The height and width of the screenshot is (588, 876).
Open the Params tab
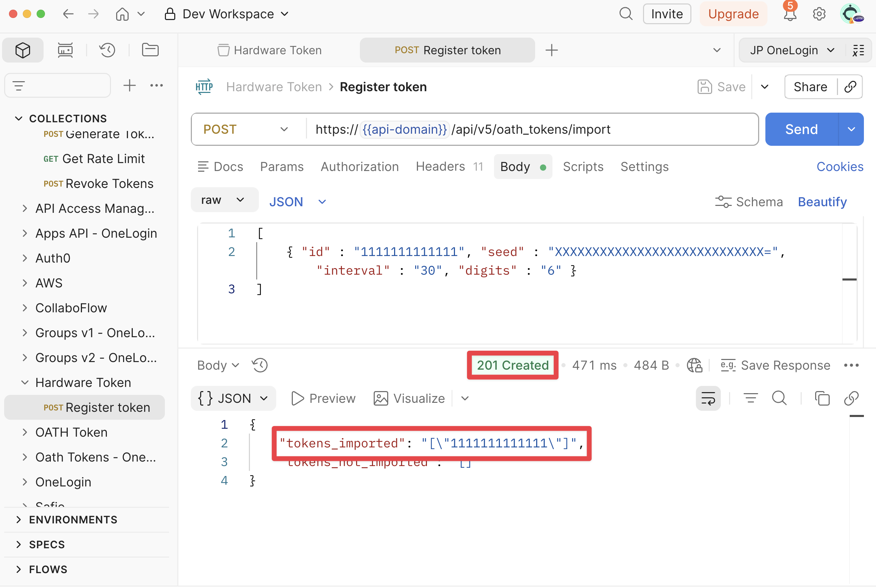point(282,167)
